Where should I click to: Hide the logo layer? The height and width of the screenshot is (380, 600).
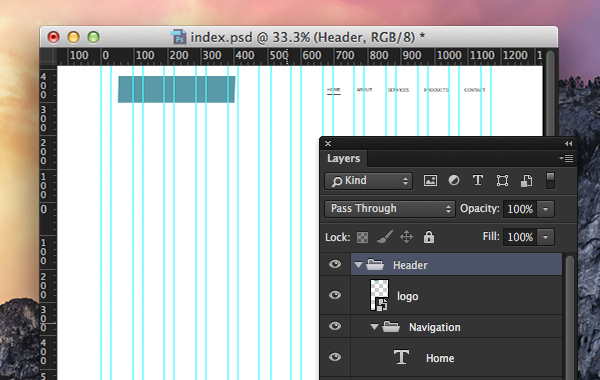pyautogui.click(x=335, y=295)
